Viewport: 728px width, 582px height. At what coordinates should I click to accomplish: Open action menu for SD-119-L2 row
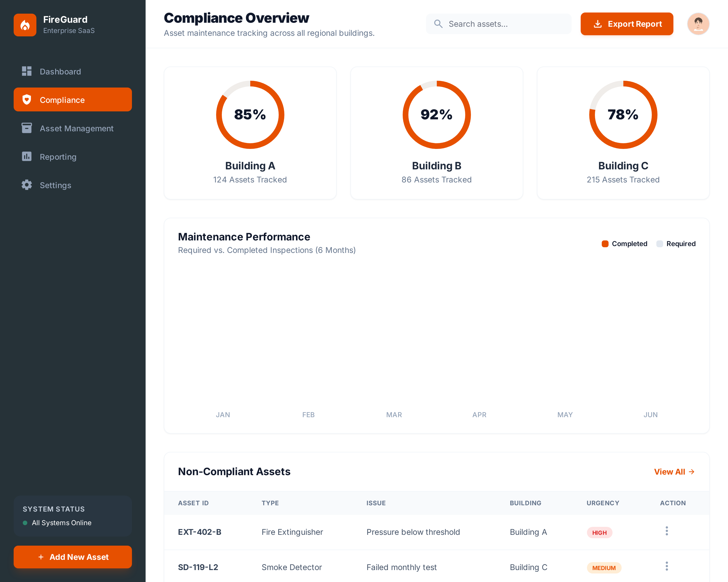tap(667, 566)
